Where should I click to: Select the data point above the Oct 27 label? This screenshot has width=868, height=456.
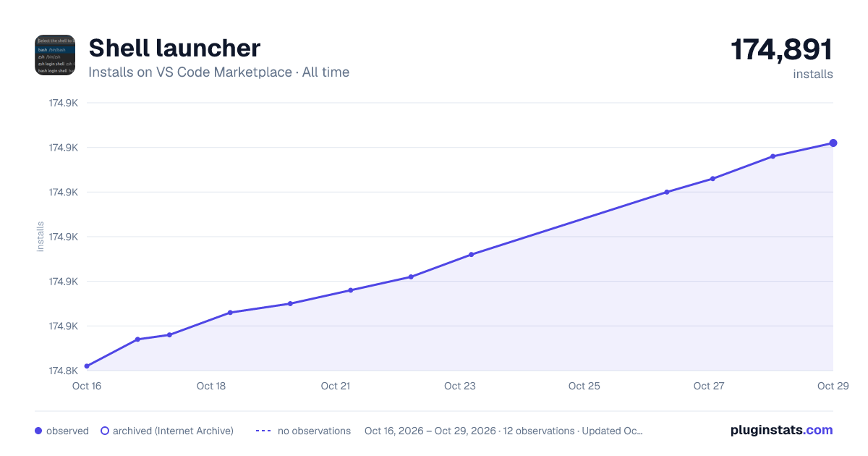pos(712,179)
